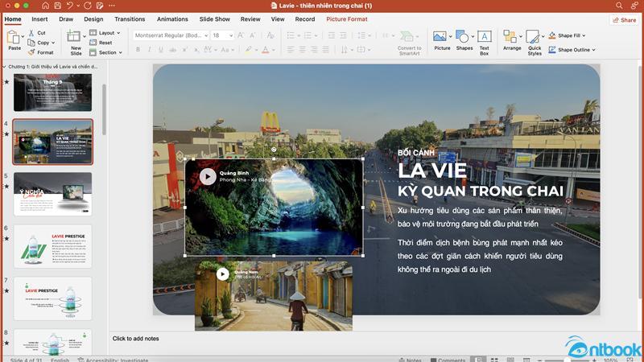The height and width of the screenshot is (362, 644).
Task: Click to add notes area
Action: tap(135, 339)
